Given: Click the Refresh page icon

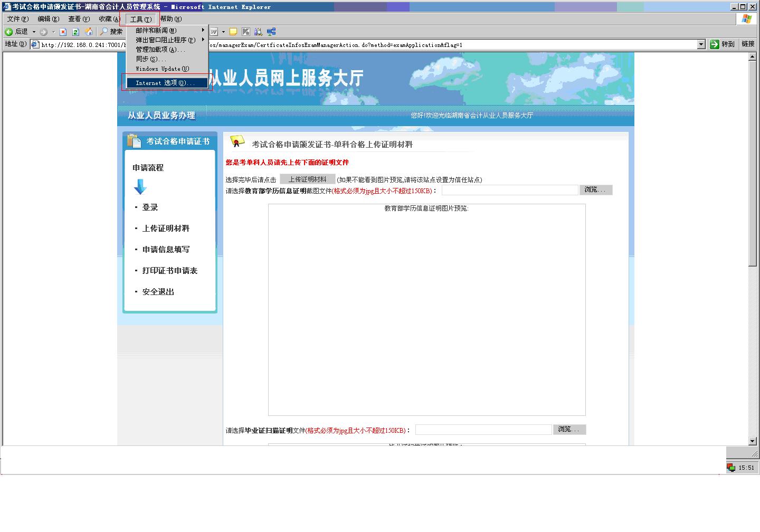Looking at the screenshot, I should [75, 32].
